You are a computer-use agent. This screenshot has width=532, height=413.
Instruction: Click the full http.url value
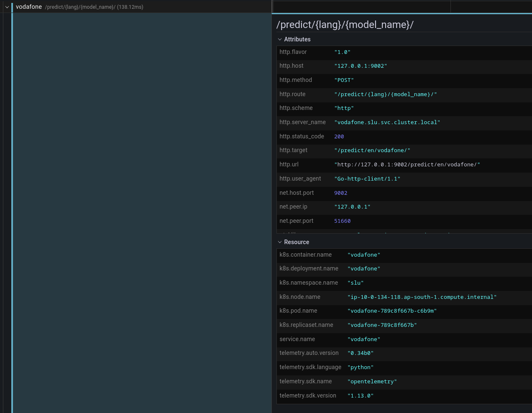pyautogui.click(x=407, y=165)
